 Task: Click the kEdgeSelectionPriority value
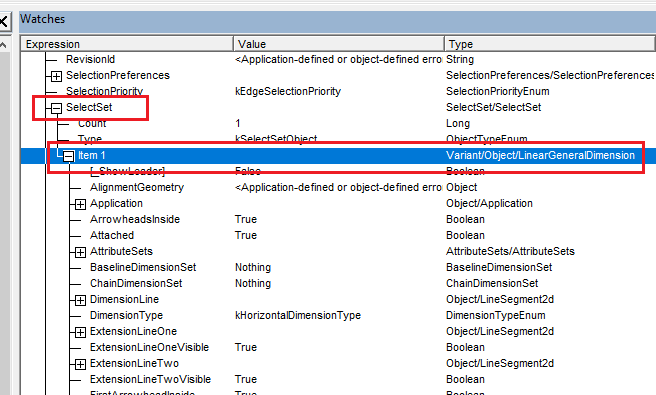pyautogui.click(x=288, y=91)
